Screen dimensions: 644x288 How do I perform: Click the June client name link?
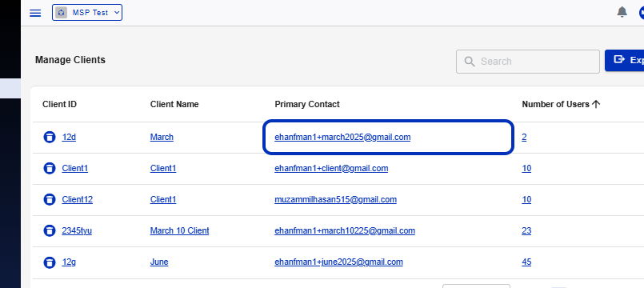(x=159, y=262)
